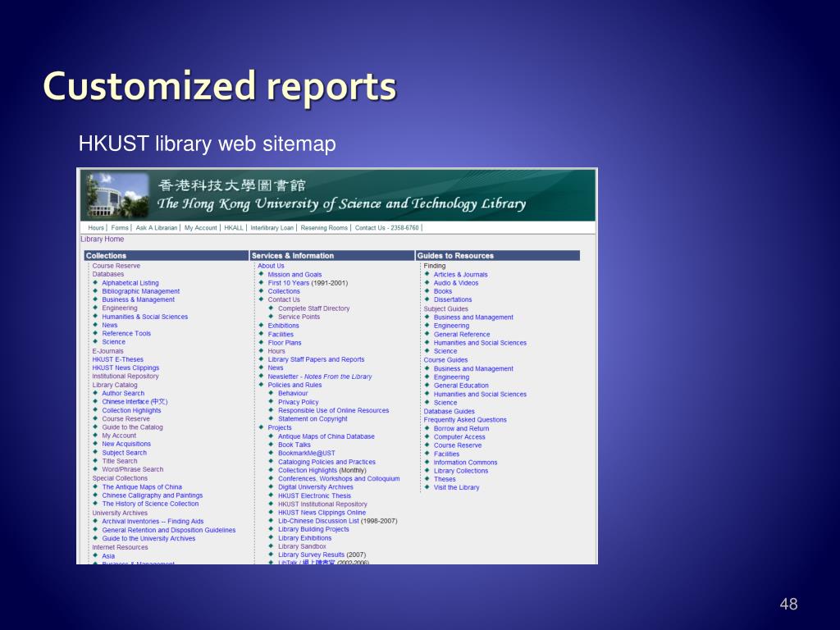
Task: Go to Interlibrary Loan
Action: [x=272, y=228]
